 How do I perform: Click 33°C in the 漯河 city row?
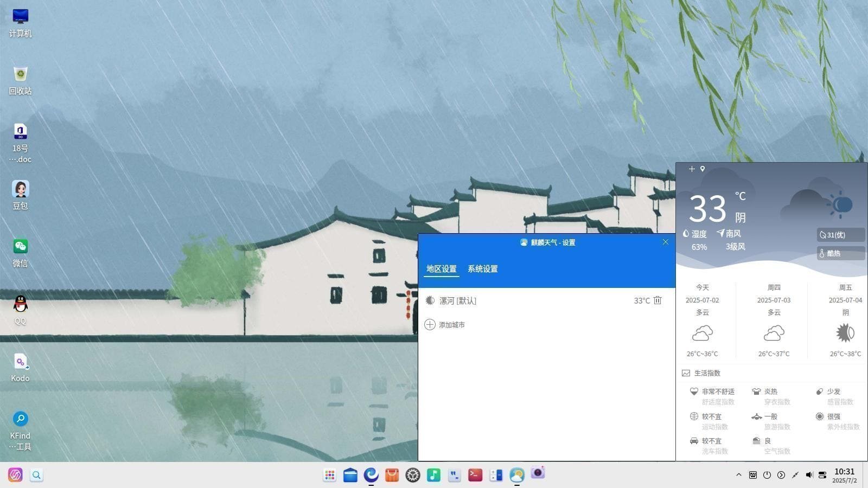[x=642, y=300]
